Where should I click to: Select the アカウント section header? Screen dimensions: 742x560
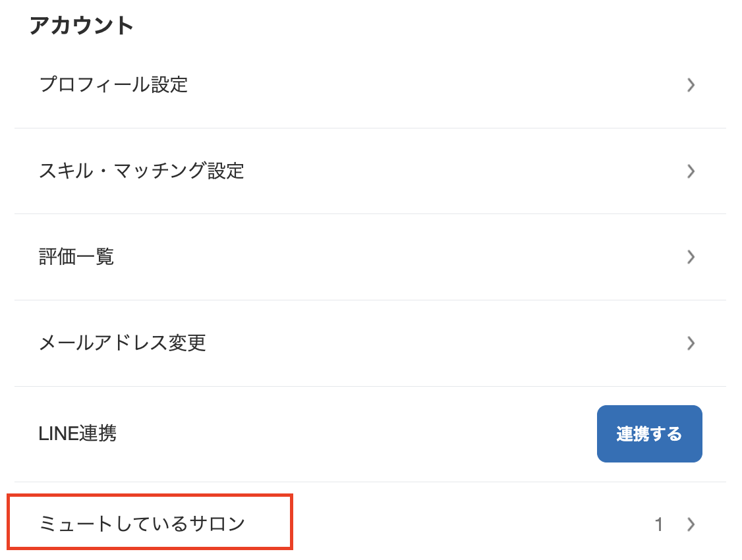click(81, 25)
